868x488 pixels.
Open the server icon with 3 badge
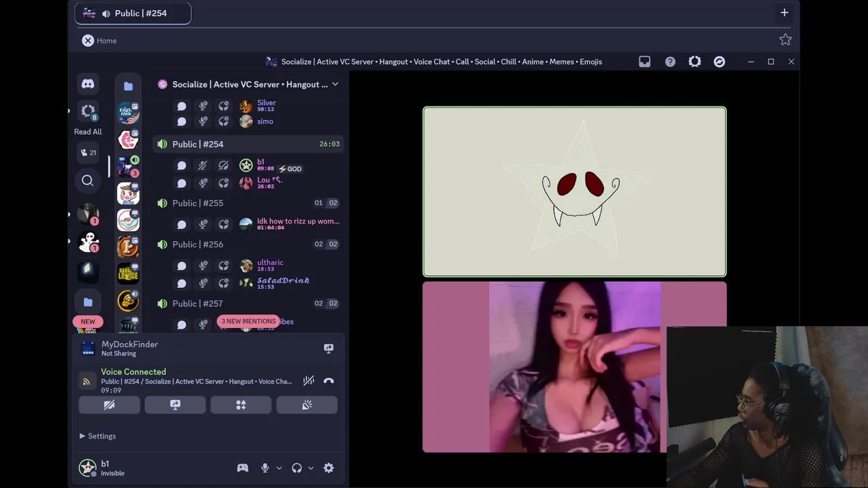pyautogui.click(x=127, y=166)
